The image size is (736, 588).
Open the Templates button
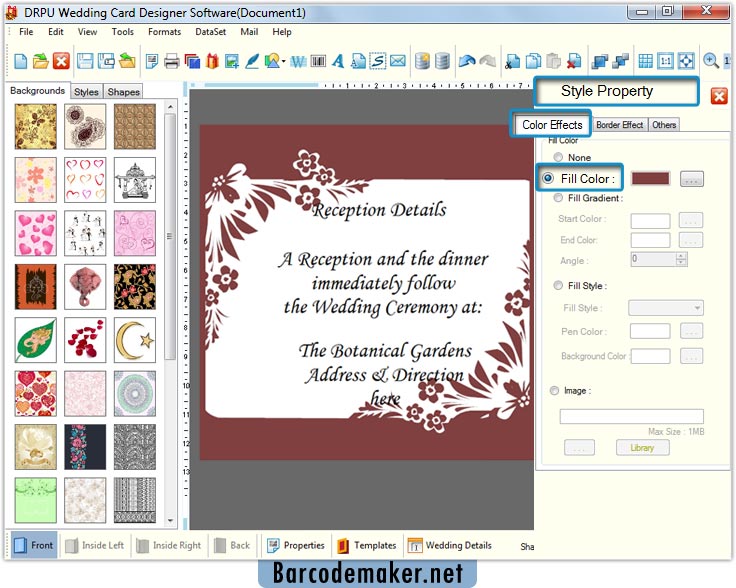point(367,545)
